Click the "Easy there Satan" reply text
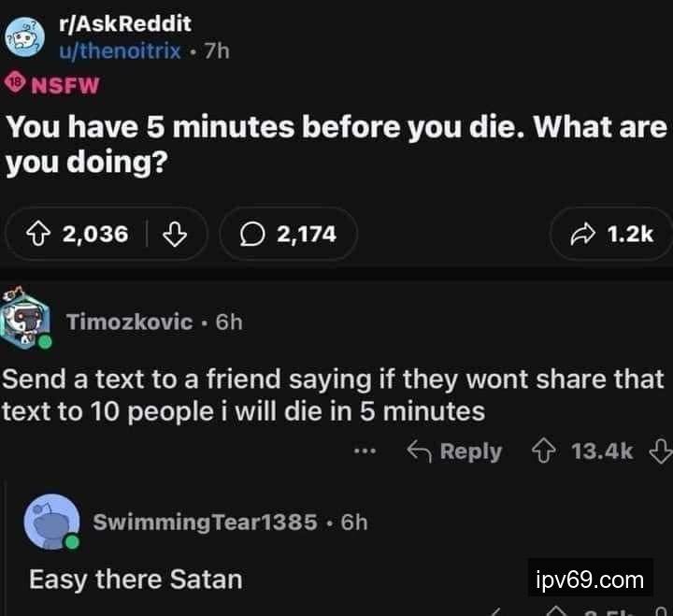The height and width of the screenshot is (616, 673). tap(136, 580)
